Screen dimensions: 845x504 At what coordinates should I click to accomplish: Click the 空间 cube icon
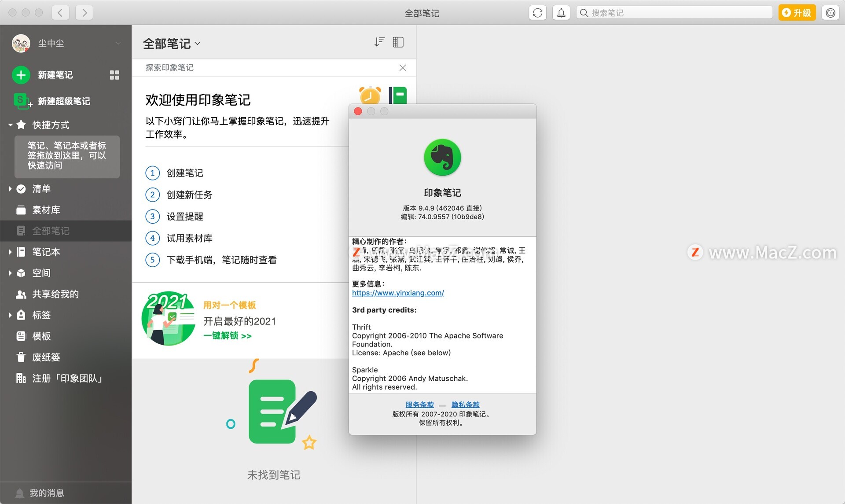pyautogui.click(x=21, y=273)
